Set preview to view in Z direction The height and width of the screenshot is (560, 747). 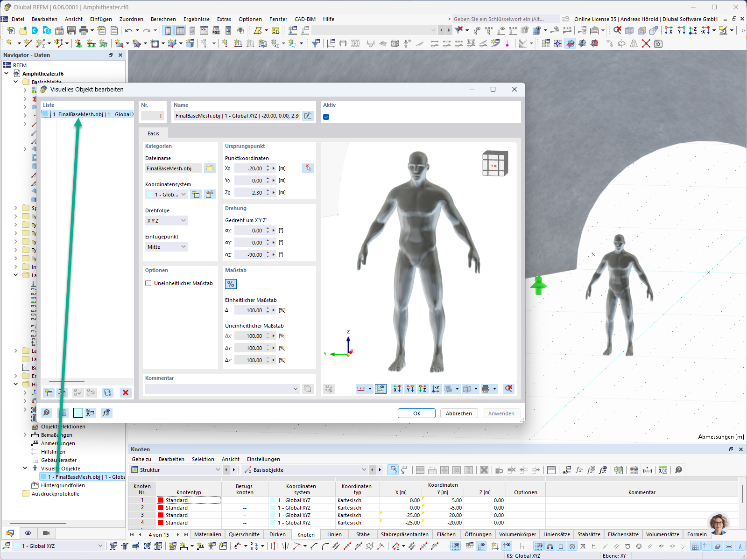click(x=423, y=389)
